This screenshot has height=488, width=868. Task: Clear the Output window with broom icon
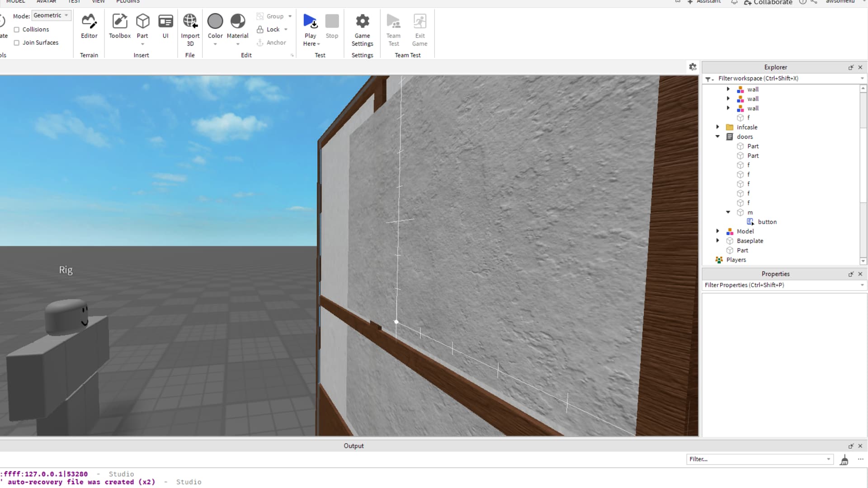[x=844, y=460]
